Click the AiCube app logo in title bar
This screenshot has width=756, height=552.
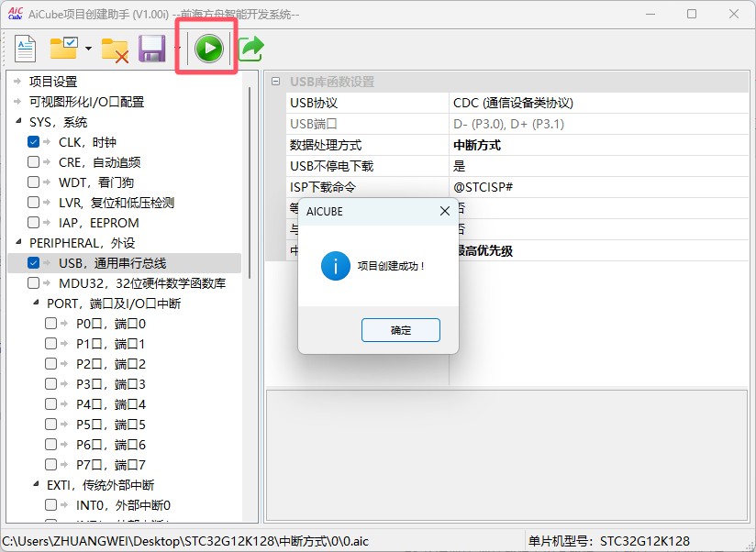(x=15, y=14)
